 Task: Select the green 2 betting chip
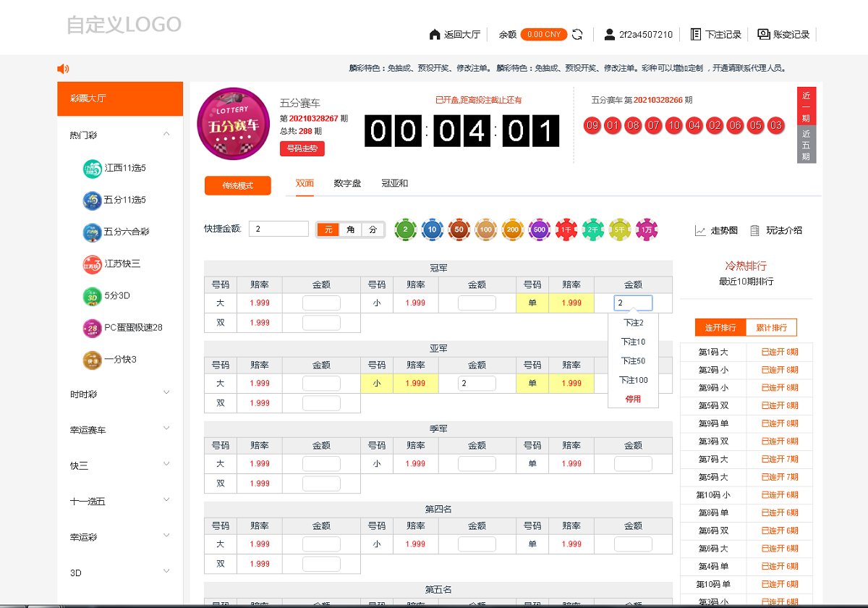click(x=406, y=229)
